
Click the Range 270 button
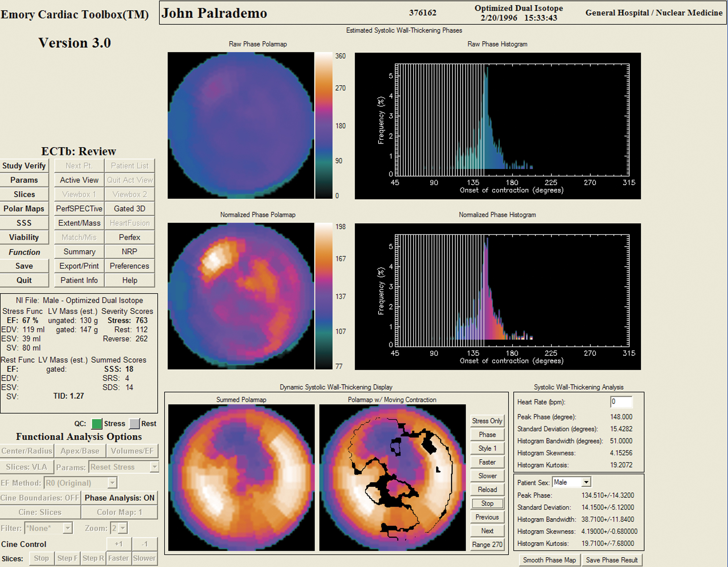pos(487,545)
